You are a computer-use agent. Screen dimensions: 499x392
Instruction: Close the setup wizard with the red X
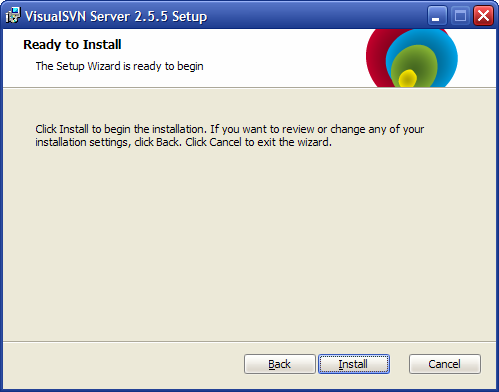pyautogui.click(x=483, y=16)
